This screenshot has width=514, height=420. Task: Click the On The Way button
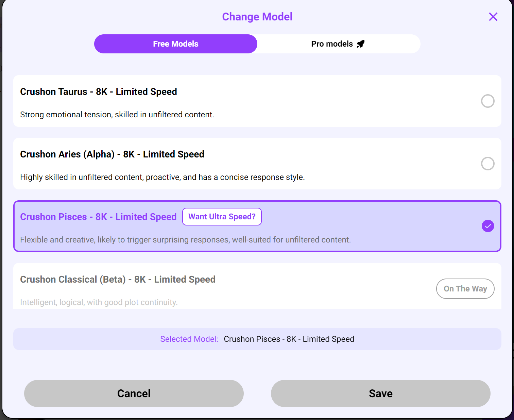click(x=465, y=289)
